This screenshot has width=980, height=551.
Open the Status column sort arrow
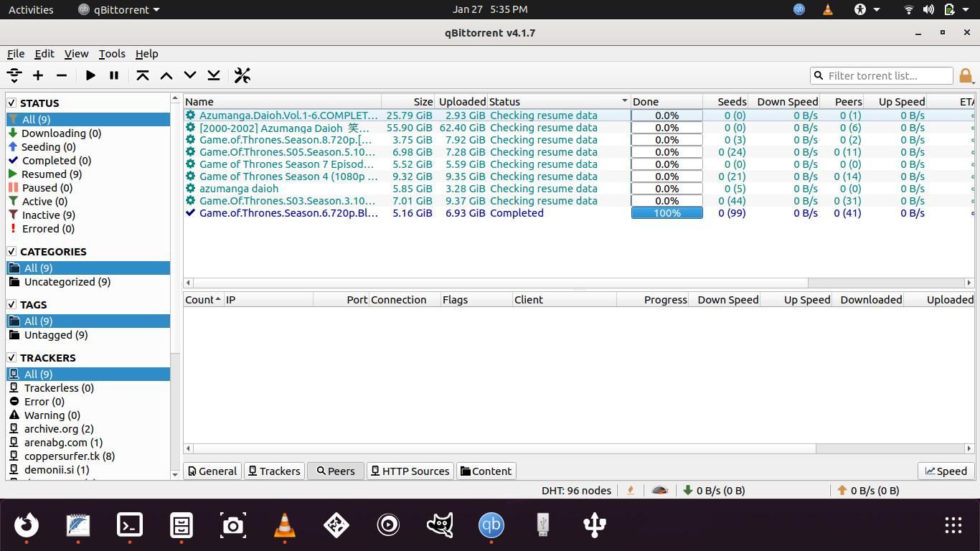pyautogui.click(x=625, y=101)
